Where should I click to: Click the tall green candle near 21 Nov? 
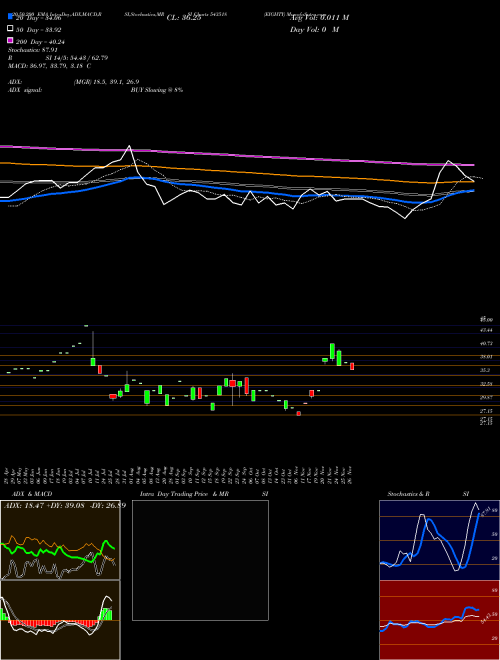tap(332, 351)
